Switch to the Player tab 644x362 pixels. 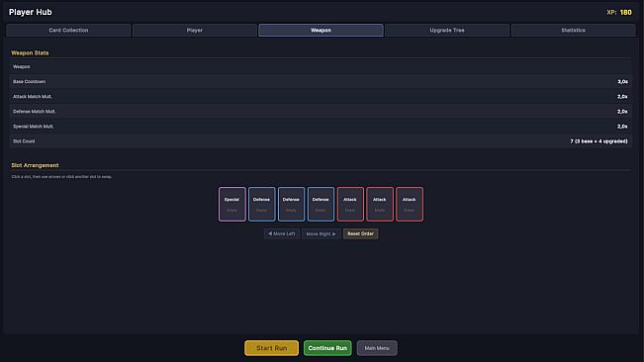tap(194, 30)
